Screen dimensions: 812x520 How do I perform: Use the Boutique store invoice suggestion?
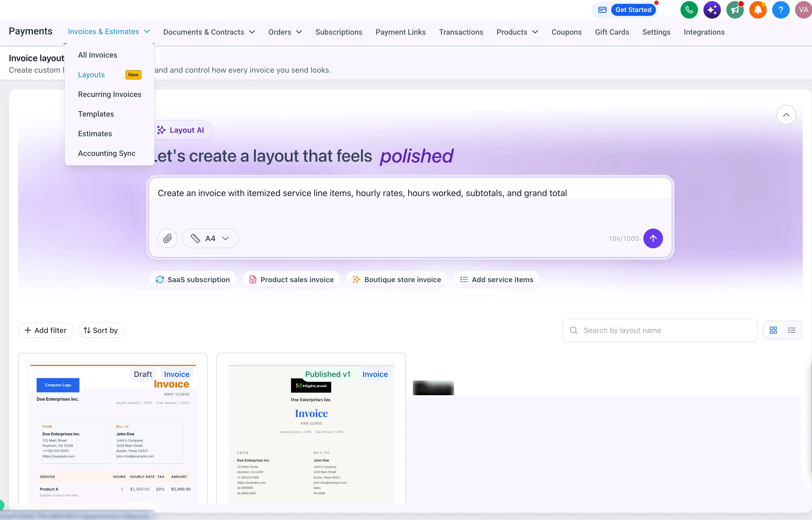(x=397, y=280)
